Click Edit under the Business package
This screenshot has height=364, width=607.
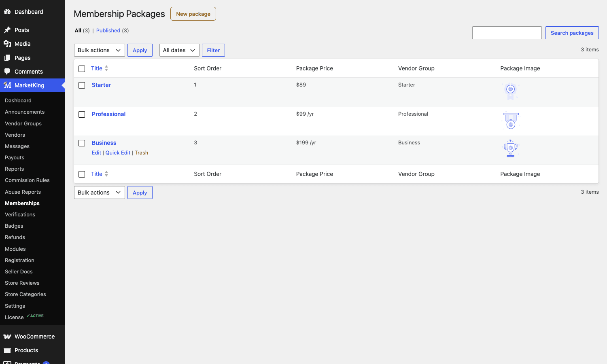[96, 152]
